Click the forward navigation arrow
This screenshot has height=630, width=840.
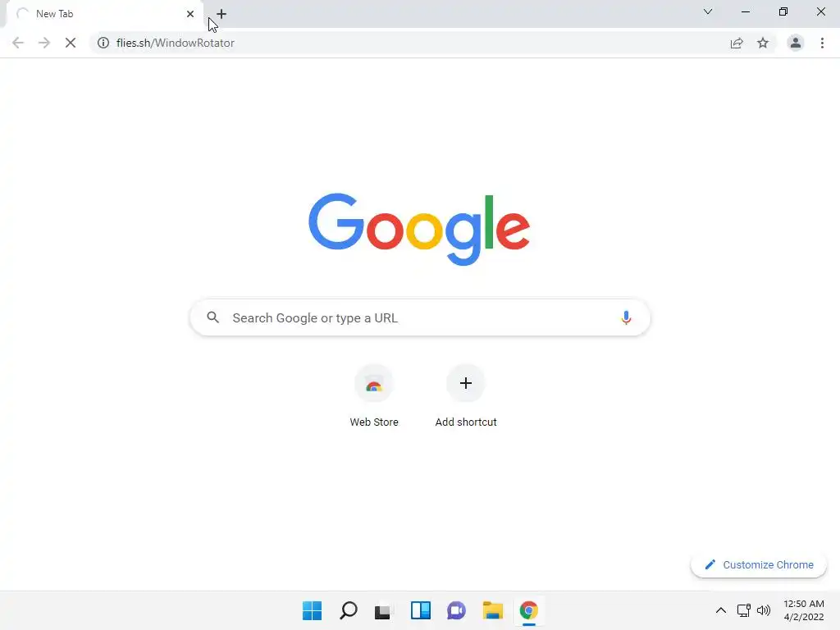coord(44,43)
